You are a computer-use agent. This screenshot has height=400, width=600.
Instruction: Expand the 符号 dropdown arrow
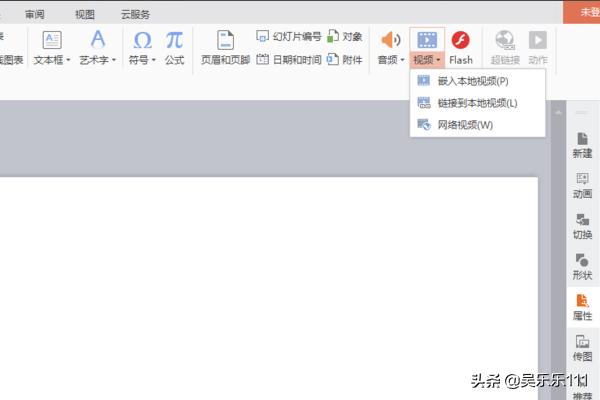coord(154,60)
